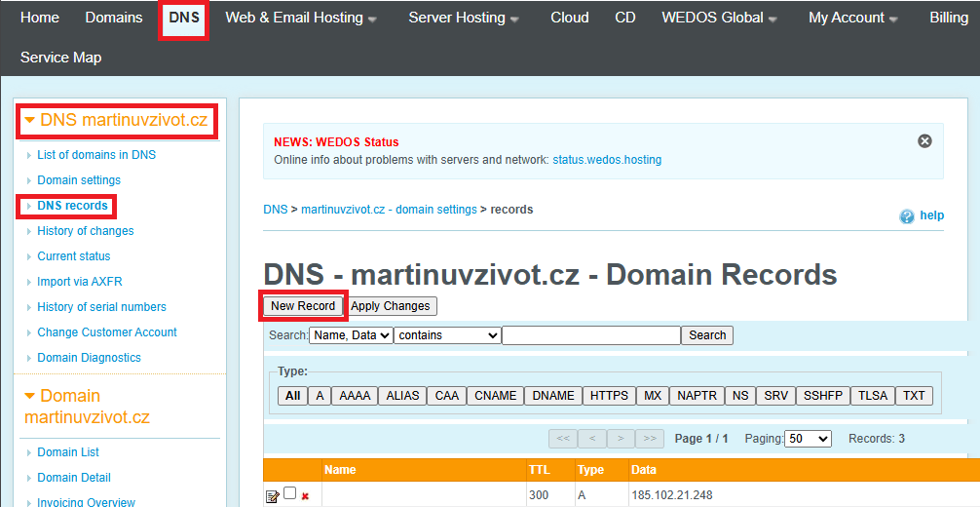Filter records by type HTTPS

point(610,396)
